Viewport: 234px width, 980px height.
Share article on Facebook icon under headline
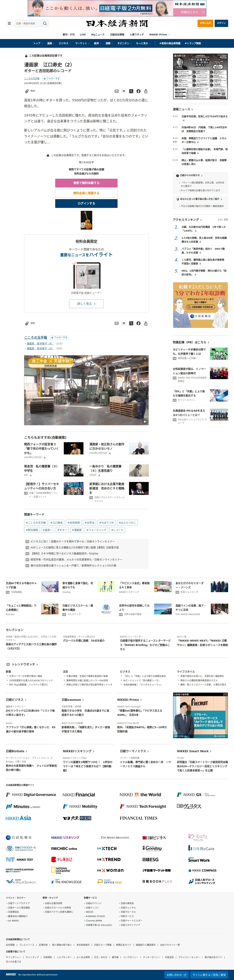pos(139,91)
